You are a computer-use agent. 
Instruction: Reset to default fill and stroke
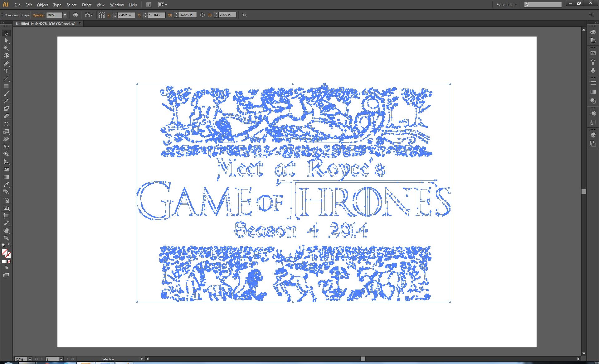tap(3, 245)
